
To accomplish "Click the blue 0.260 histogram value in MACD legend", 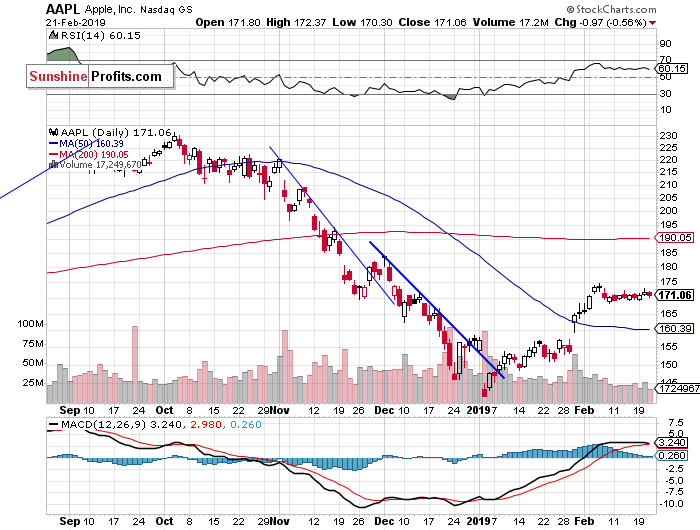I will pyautogui.click(x=246, y=425).
